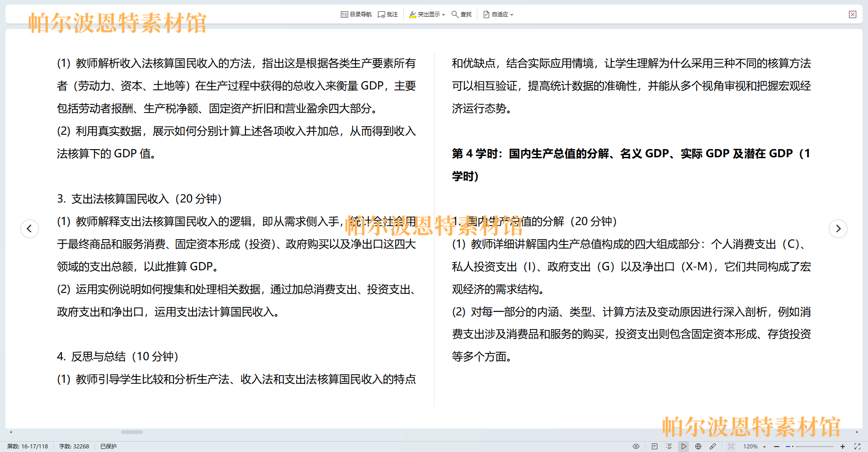Click line 等多个方面。
Image resolution: width=868 pixels, height=452 pixels.
click(482, 357)
